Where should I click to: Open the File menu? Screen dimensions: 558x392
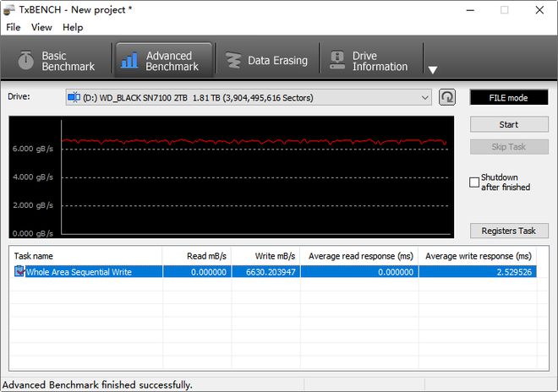(14, 27)
